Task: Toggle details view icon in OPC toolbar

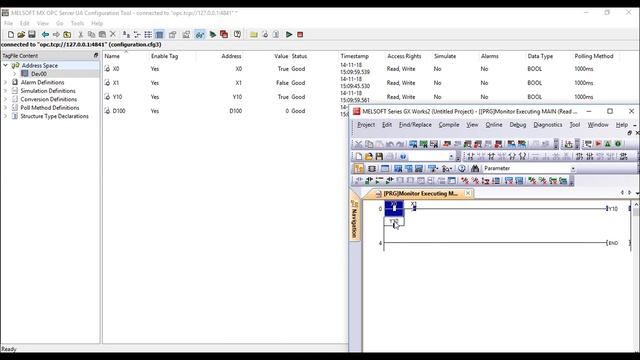Action: (159, 35)
